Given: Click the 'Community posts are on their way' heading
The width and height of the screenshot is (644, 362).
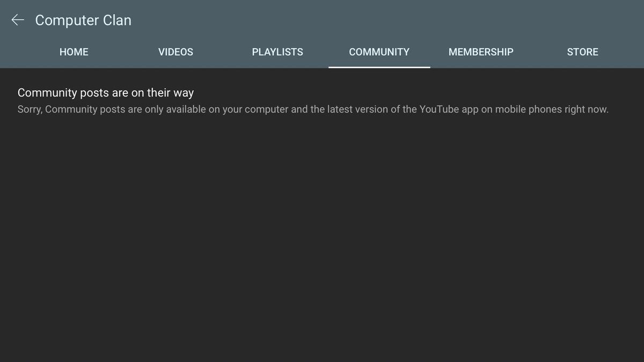Looking at the screenshot, I should [106, 93].
